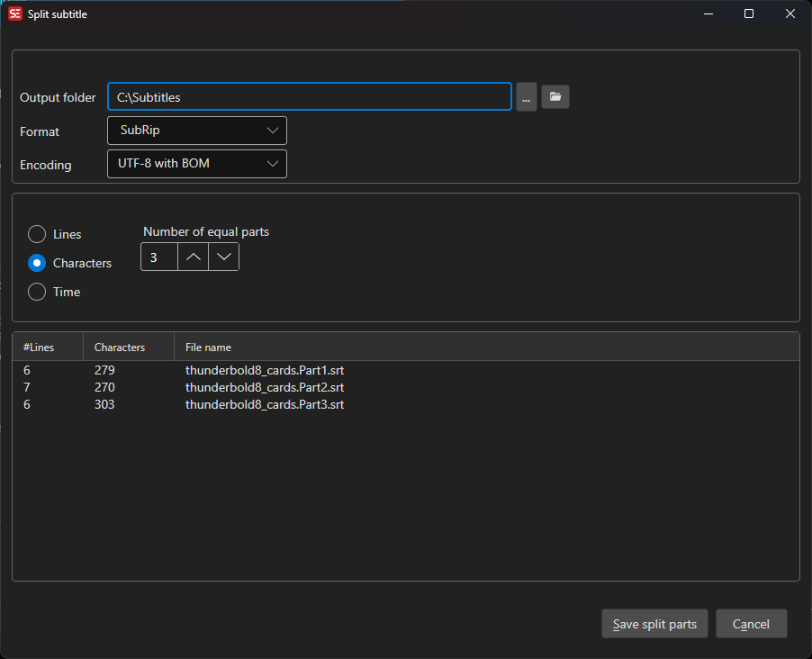Increase number of equal parts with up arrow

(x=193, y=257)
